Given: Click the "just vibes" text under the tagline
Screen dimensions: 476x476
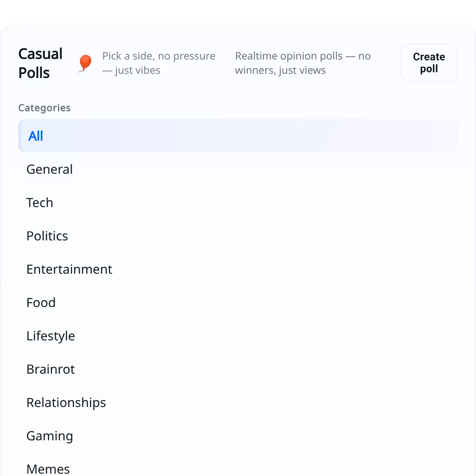Looking at the screenshot, I should [137, 70].
